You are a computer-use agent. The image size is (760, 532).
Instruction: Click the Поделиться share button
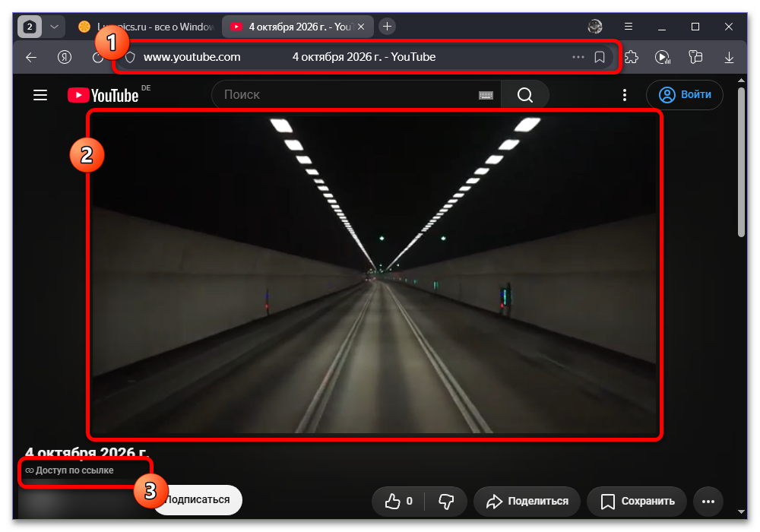(527, 501)
